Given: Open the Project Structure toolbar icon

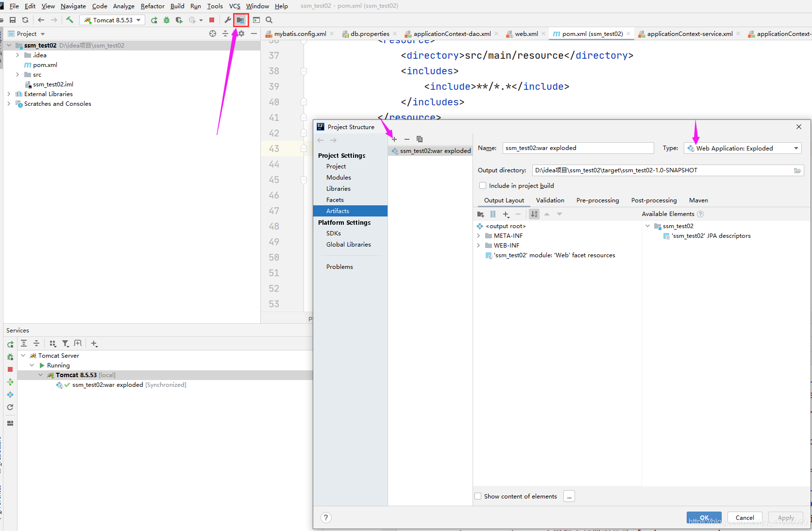Looking at the screenshot, I should tap(240, 20).
